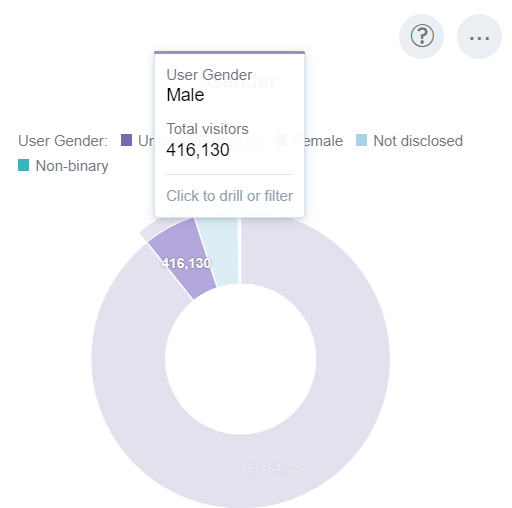Toggle the Not disclosed legend swatch
The height and width of the screenshot is (508, 512).
361,140
